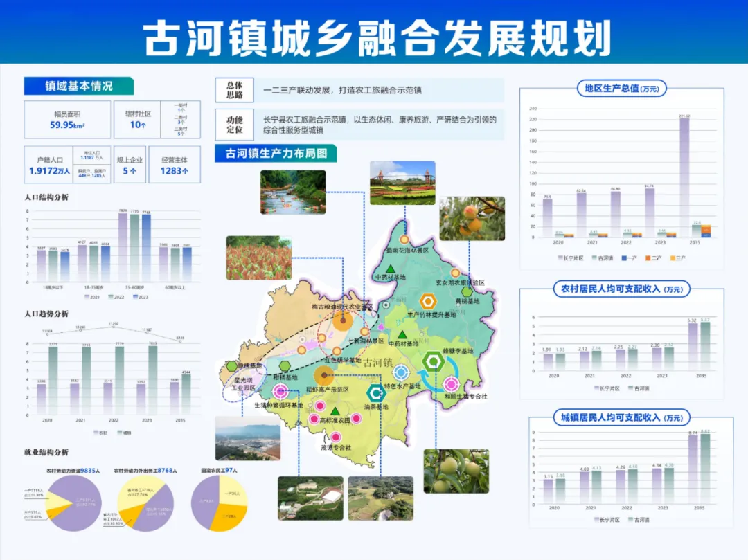Click the '人口趋势分析' heading
Image resolution: width=748 pixels, height=560 pixels.
coord(47,314)
